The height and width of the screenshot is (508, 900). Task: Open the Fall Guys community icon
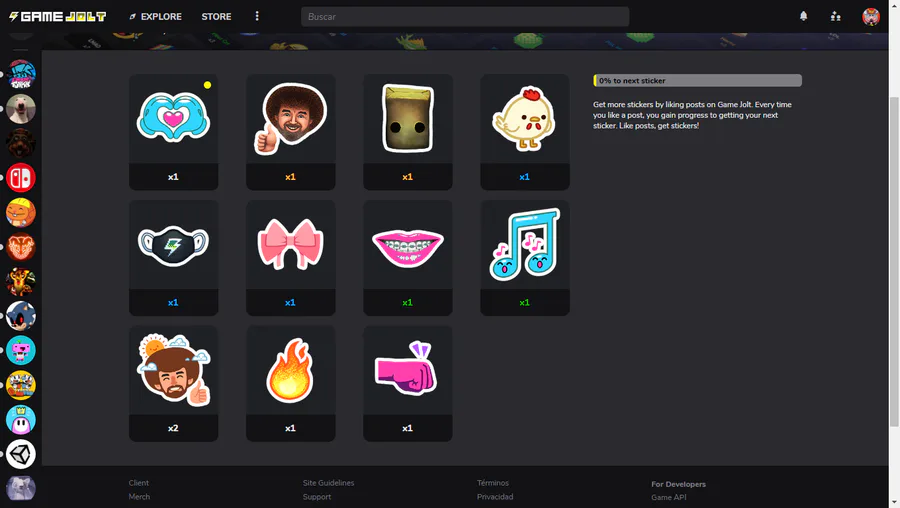coord(21,420)
